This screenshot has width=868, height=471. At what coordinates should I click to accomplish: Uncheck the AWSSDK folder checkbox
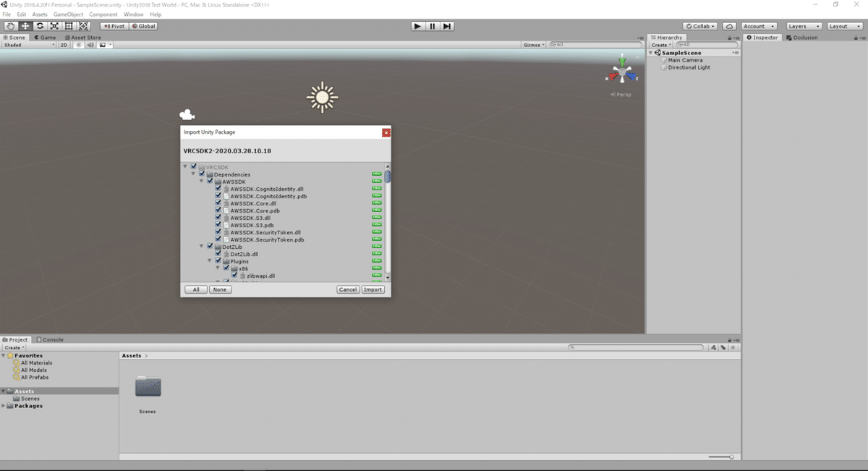tap(210, 182)
